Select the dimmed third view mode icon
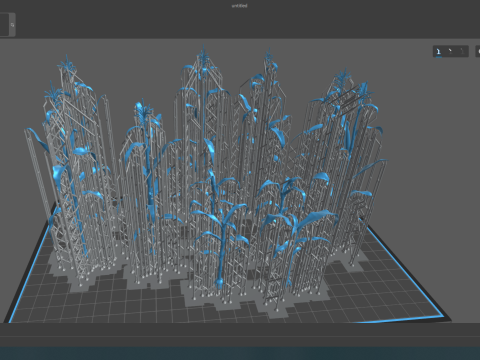 pos(462,51)
